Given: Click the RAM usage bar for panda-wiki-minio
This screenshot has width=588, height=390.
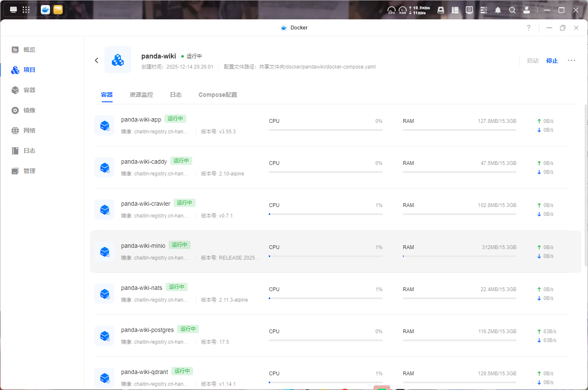Looking at the screenshot, I should coord(460,256).
